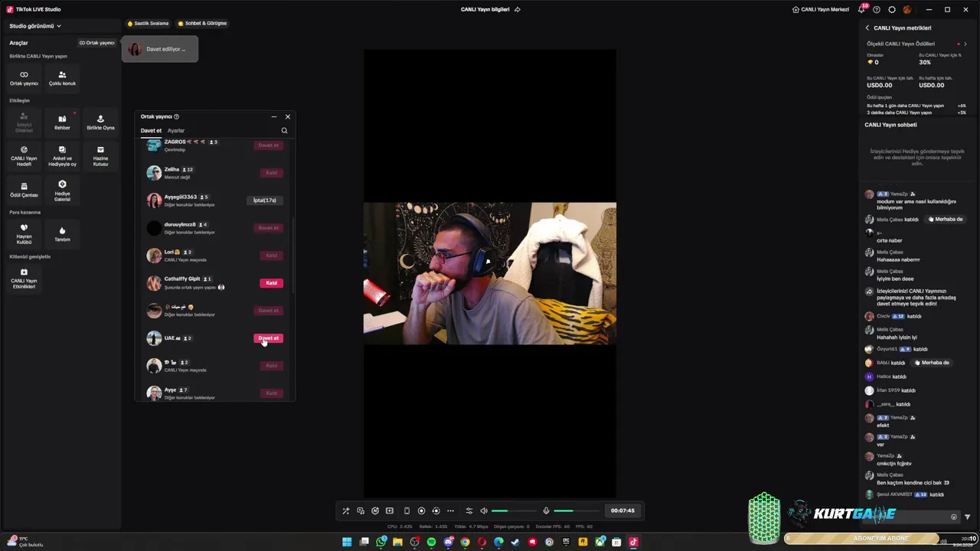Viewport: 980px width, 551px height.
Task: Click the help icon beside Ortak yayıncı title
Action: pos(176,116)
